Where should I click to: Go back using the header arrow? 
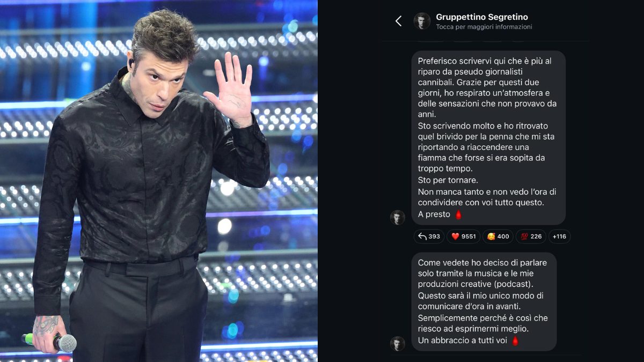[x=398, y=21]
